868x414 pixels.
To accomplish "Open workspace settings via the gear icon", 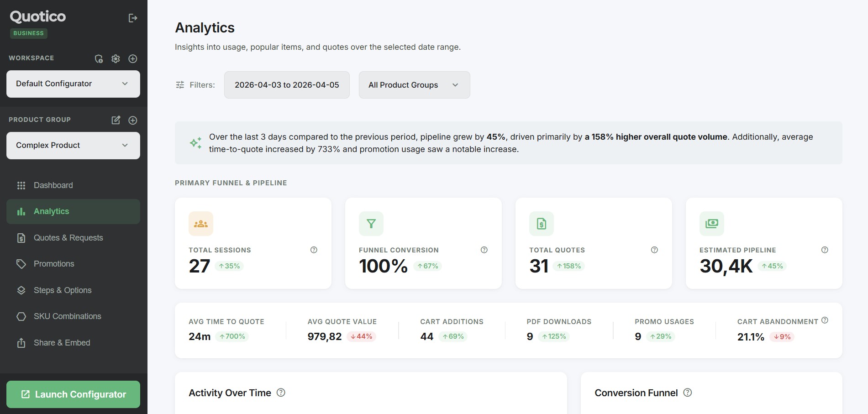I will pyautogui.click(x=116, y=58).
